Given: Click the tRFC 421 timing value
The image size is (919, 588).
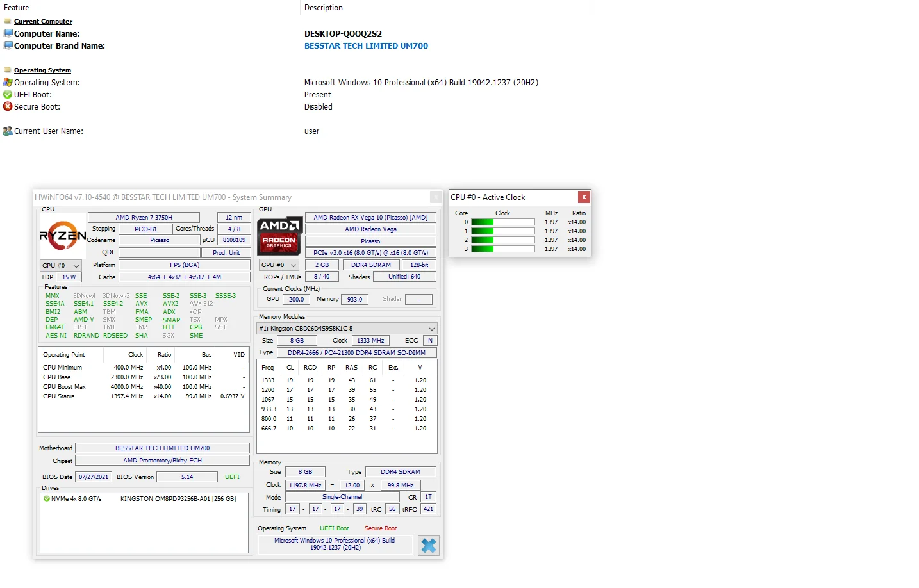Looking at the screenshot, I should pyautogui.click(x=428, y=509).
